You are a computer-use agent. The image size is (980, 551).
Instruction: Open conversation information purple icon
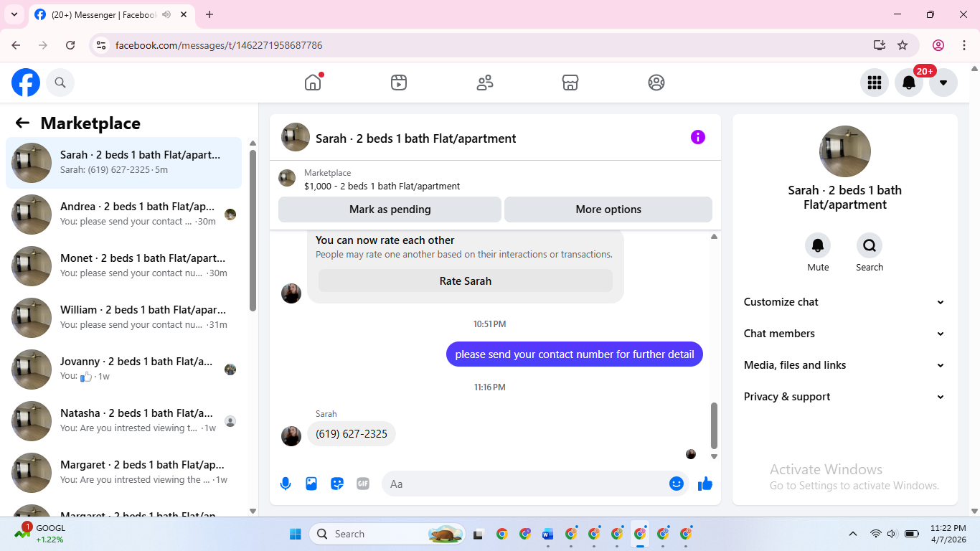point(698,137)
